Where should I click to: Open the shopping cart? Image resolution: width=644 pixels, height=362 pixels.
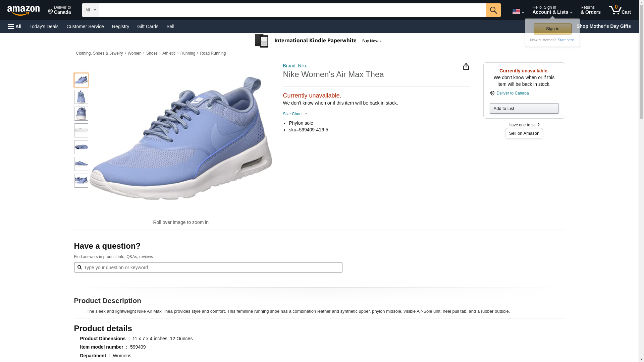(620, 10)
